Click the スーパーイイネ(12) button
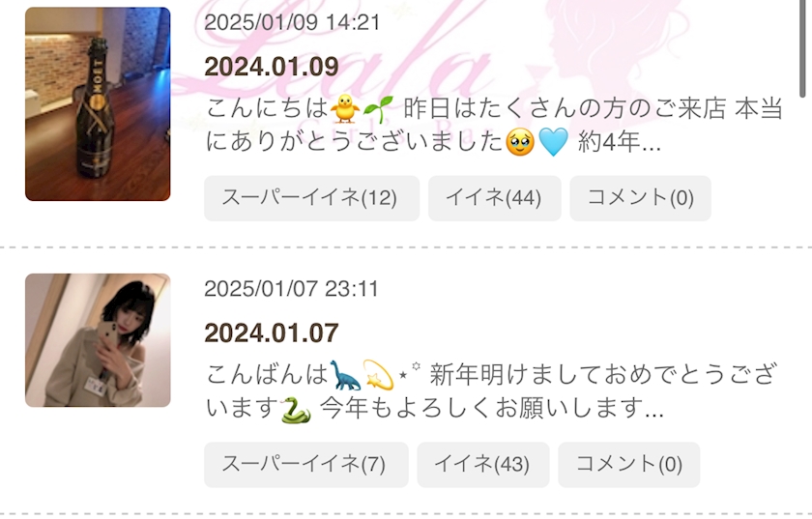Screen dimensions: 812x519 pyautogui.click(x=311, y=198)
